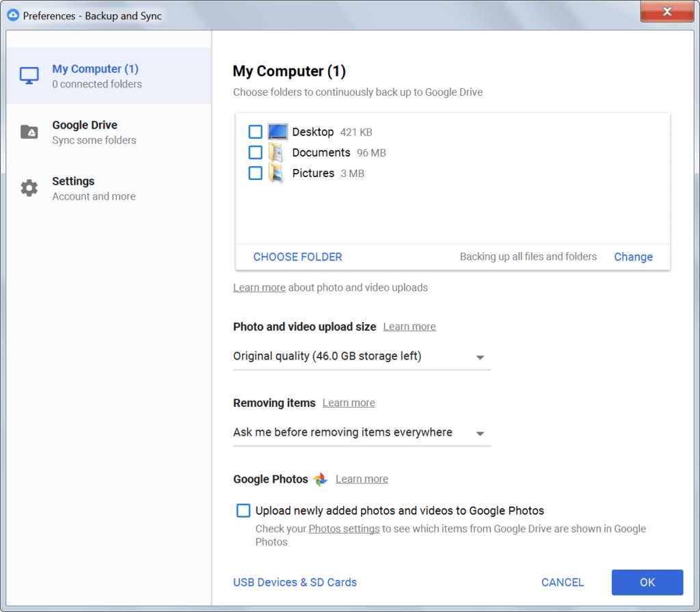Click the Google Drive folder icon

[29, 132]
